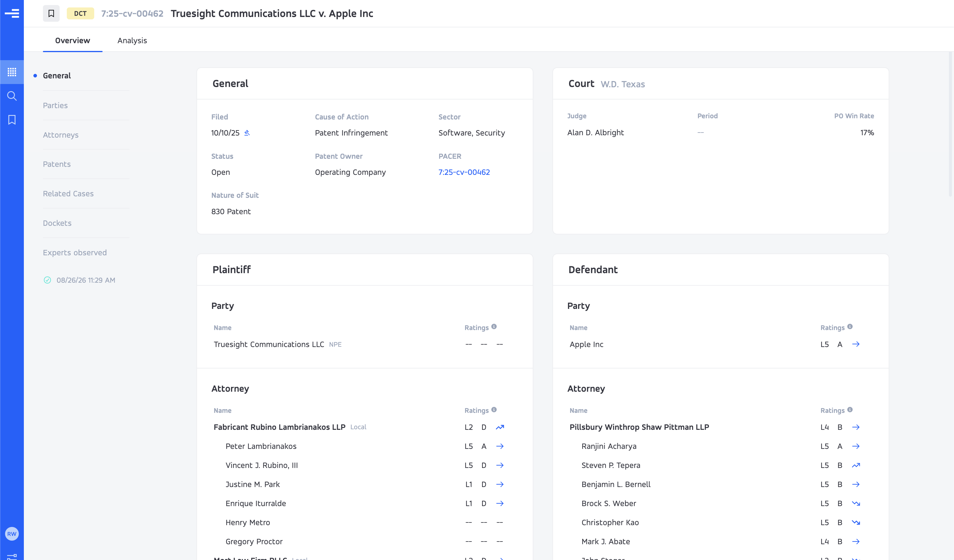Image resolution: width=954 pixels, height=560 pixels.
Task: Open judge Alan D. Albright
Action: [x=595, y=133]
